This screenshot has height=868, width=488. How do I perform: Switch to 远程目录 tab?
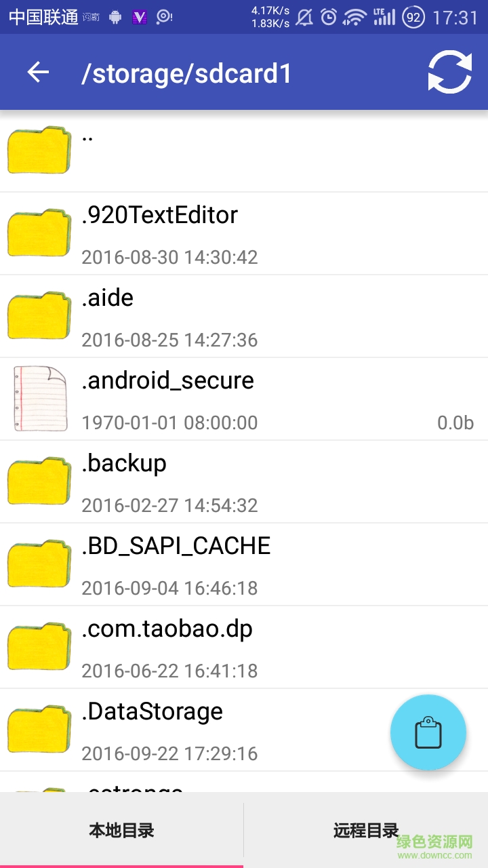coord(366,830)
